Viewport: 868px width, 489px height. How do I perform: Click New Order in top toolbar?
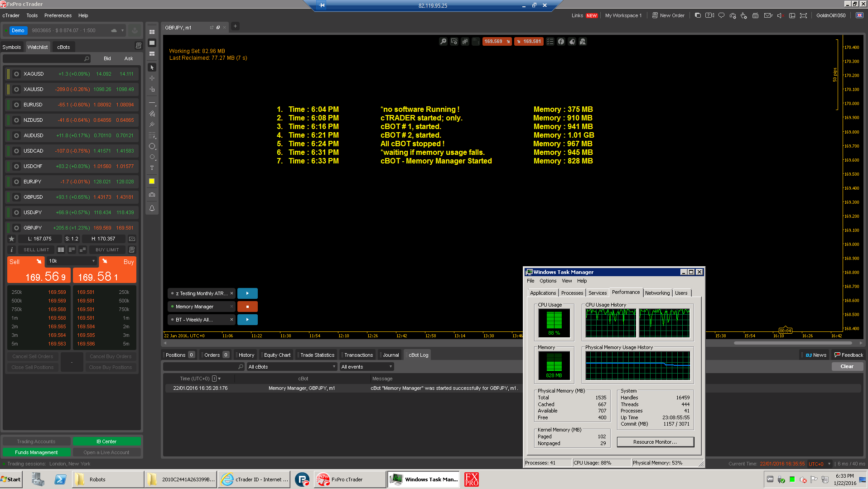point(668,15)
